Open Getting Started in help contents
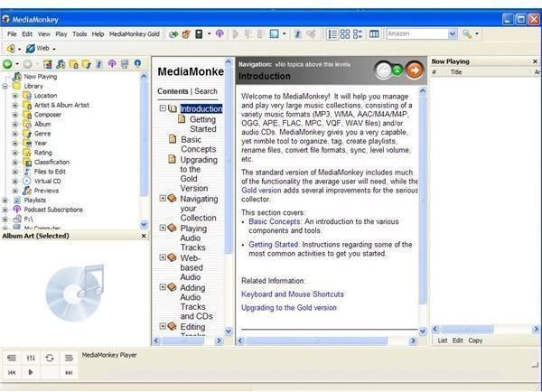Screen dimensions: 542x392 coord(203,124)
